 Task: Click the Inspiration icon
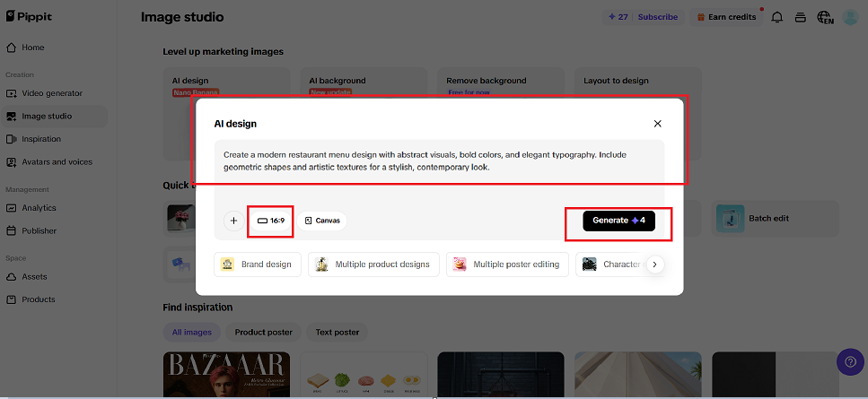11,139
